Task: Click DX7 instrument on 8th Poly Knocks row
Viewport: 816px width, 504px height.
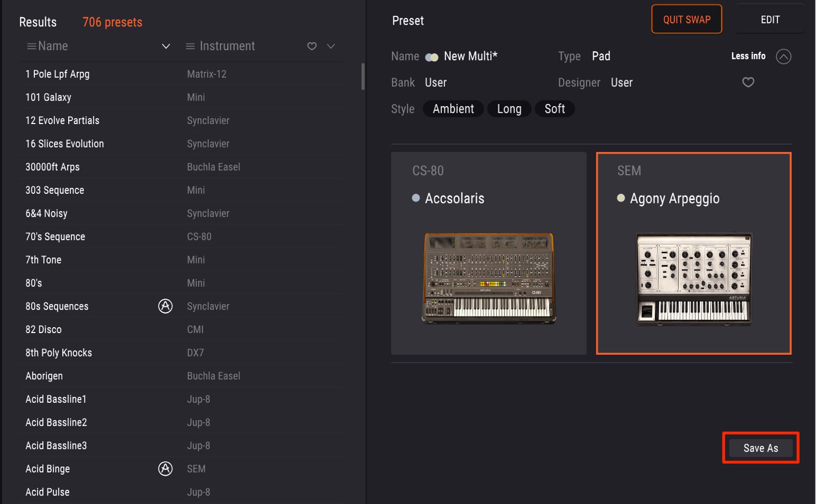Action: [195, 353]
